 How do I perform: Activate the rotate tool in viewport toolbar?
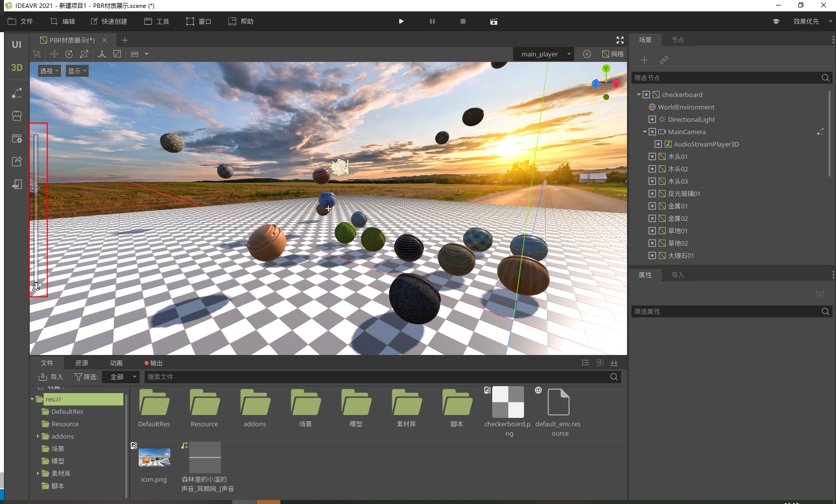pyautogui.click(x=69, y=54)
